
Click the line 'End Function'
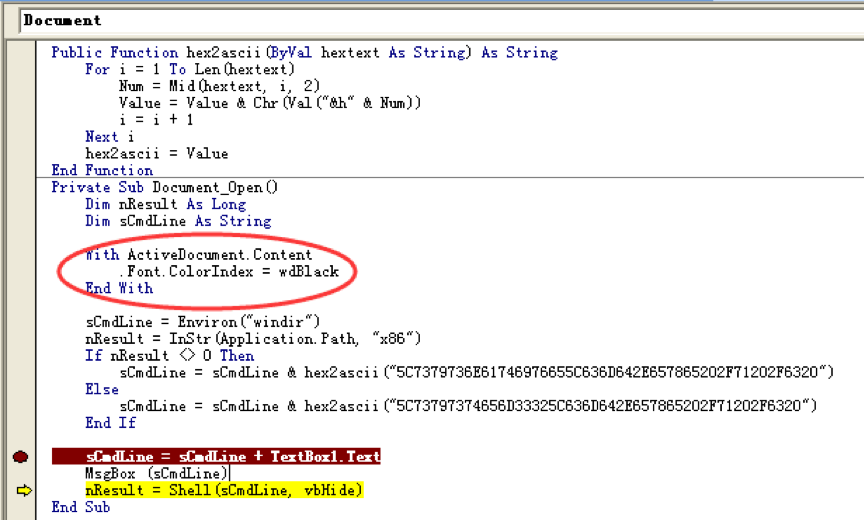pyautogui.click(x=102, y=170)
